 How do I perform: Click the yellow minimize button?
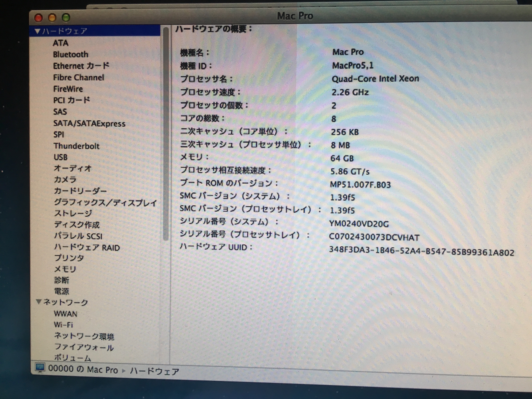coord(52,18)
